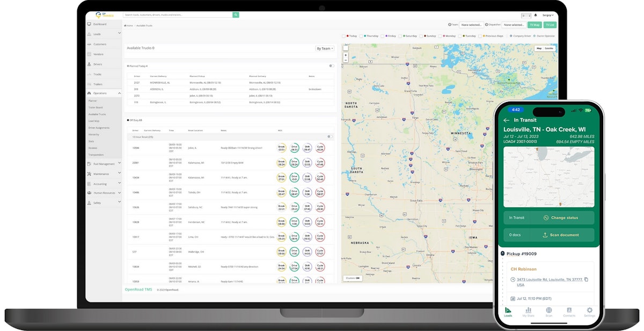Toggle the Planned Today section switch
This screenshot has width=644, height=331.
331,66
